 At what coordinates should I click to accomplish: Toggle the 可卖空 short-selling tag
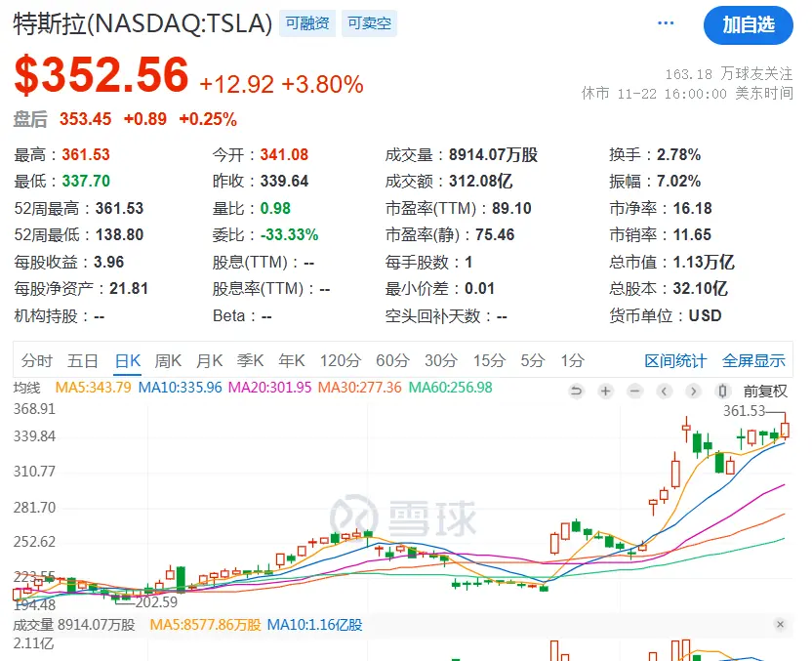[x=369, y=23]
